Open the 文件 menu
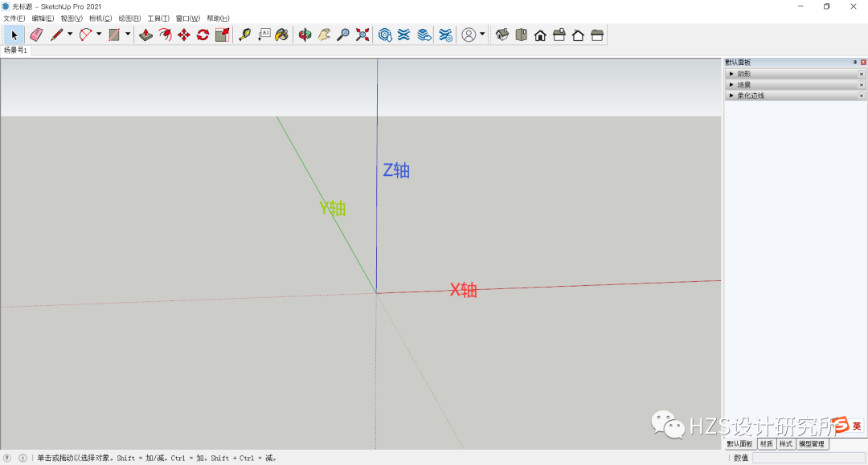The width and height of the screenshot is (868, 465). pyautogui.click(x=13, y=18)
